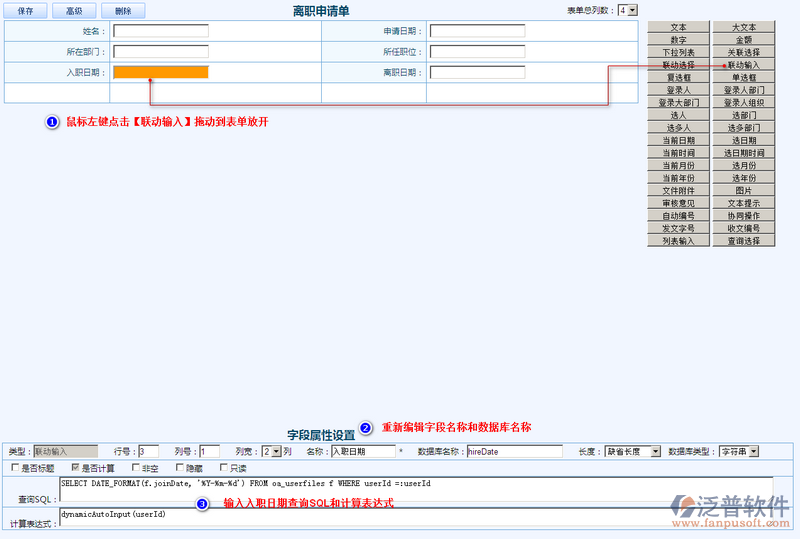Select the 选日期 field type button
The height and width of the screenshot is (539, 800).
coord(744,140)
